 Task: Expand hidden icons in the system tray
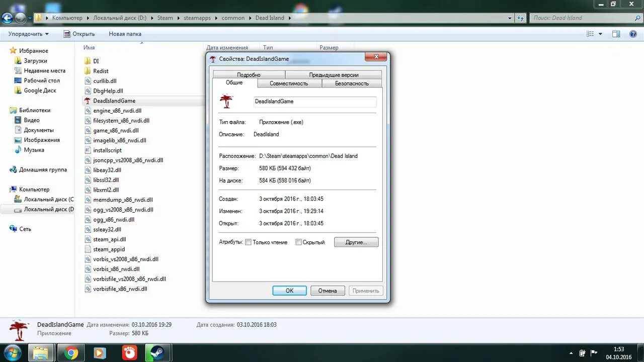[x=571, y=353]
